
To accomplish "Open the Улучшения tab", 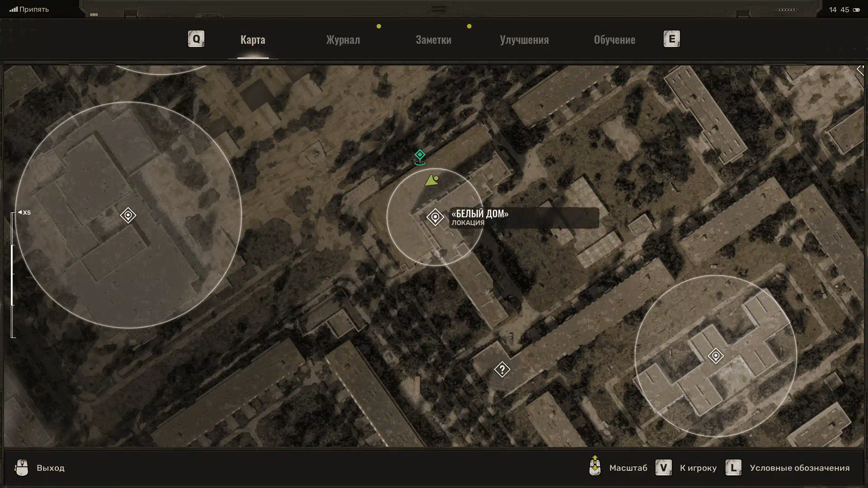I will click(x=524, y=40).
